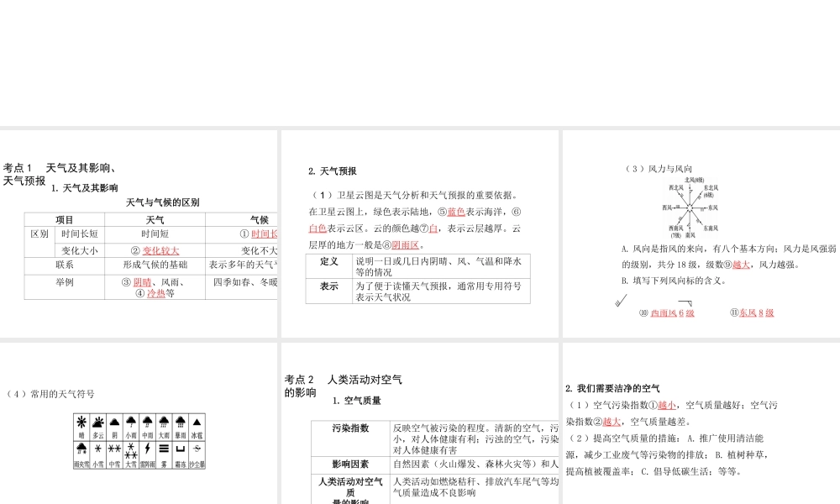Click the heading （4）常用的天气符号
Screen dimensions: 840x504
[50, 394]
